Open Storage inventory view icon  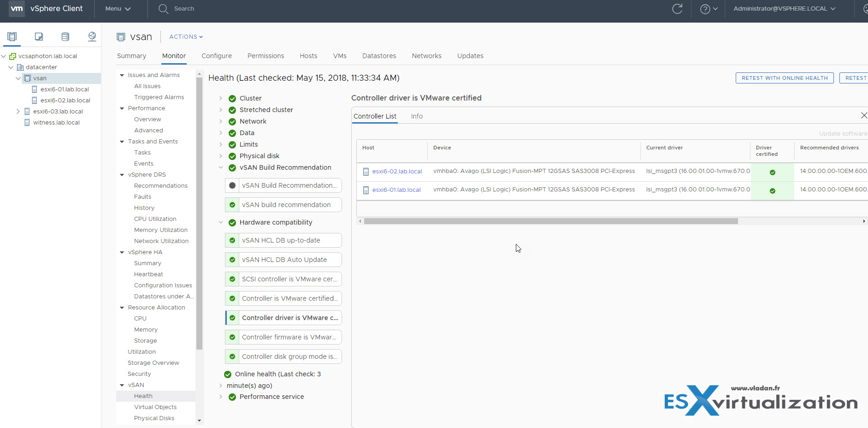[65, 36]
